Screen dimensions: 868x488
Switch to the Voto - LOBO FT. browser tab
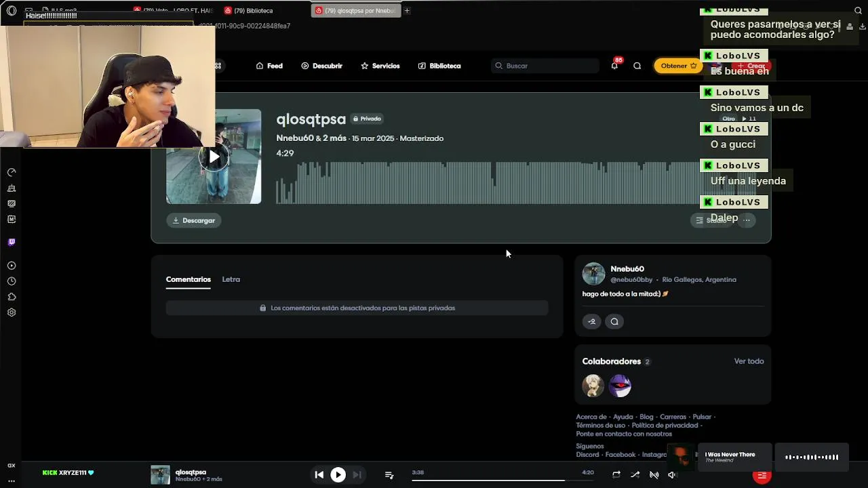[174, 11]
